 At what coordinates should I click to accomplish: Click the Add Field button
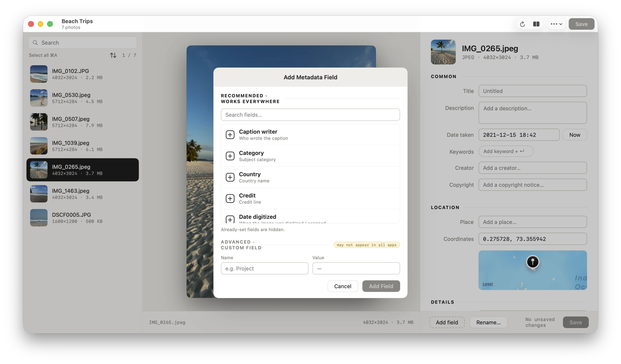coord(381,286)
